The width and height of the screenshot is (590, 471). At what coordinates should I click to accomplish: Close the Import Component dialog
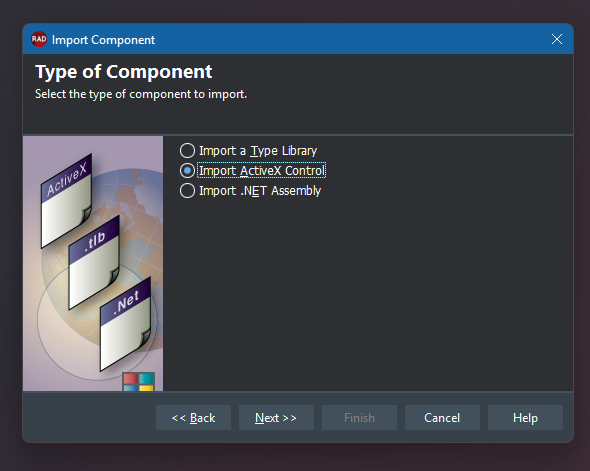pyautogui.click(x=557, y=39)
